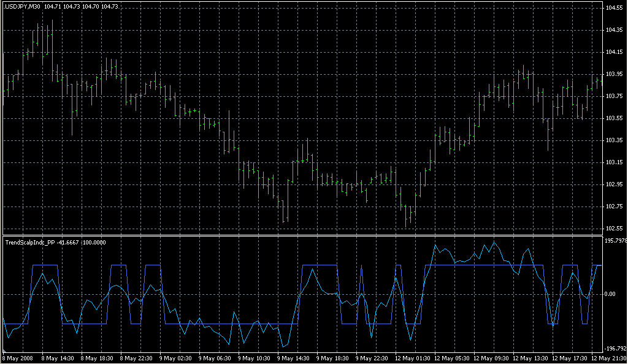The height and width of the screenshot is (364, 628).
Task: Select the 9 May 22:30 time label
Action: [x=372, y=358]
